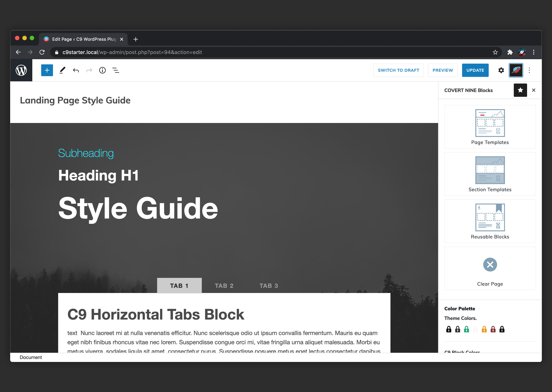
Task: Open the Section Templates option
Action: click(x=490, y=174)
